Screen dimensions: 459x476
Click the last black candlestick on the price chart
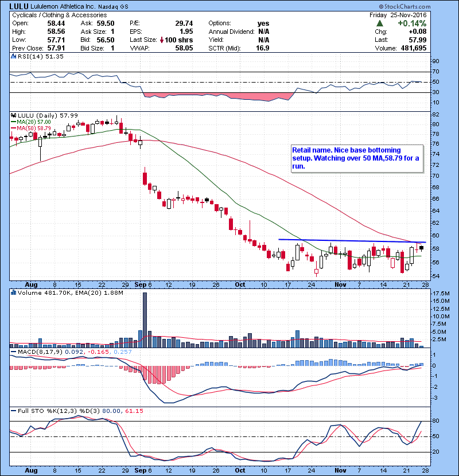(421, 248)
